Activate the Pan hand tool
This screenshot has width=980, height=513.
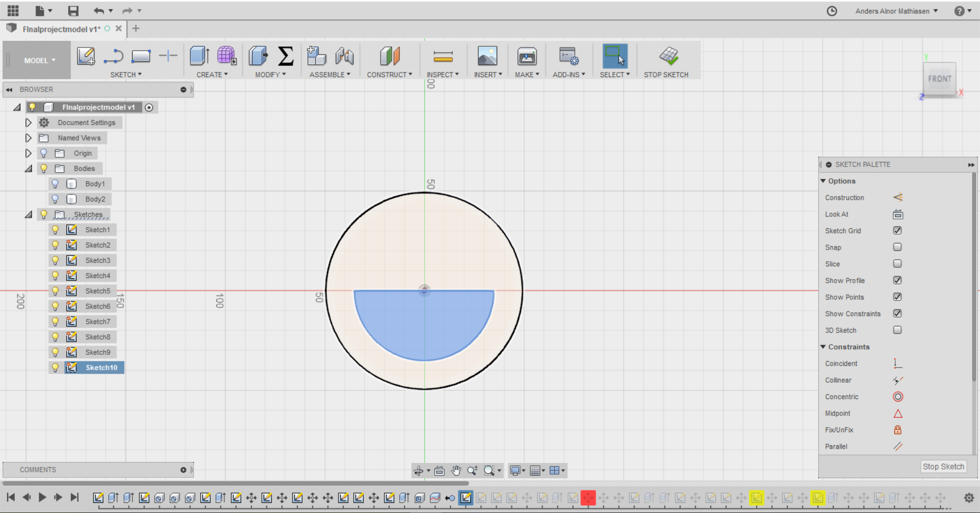[x=456, y=471]
